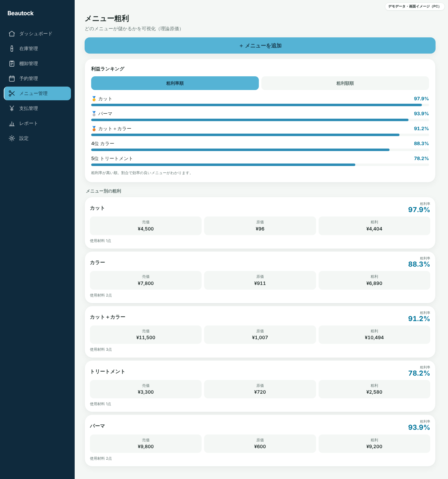Open the カラー menu card title
448x479 pixels.
97,263
